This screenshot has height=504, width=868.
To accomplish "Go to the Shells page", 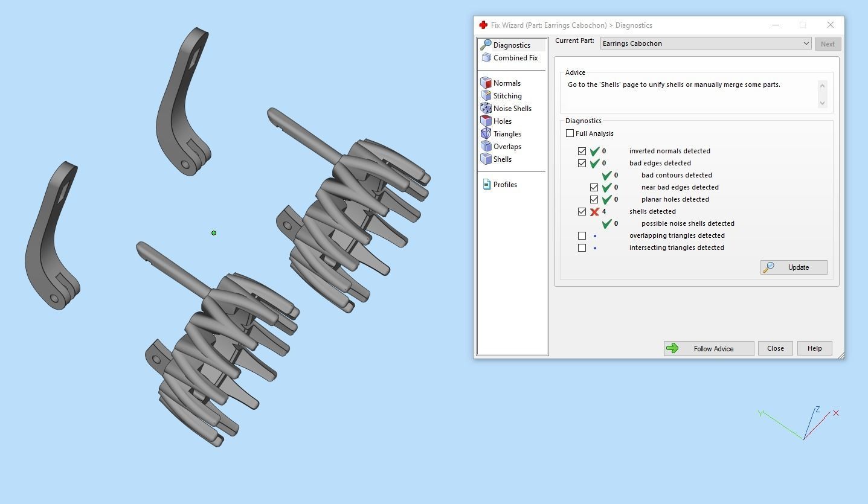I will click(503, 159).
